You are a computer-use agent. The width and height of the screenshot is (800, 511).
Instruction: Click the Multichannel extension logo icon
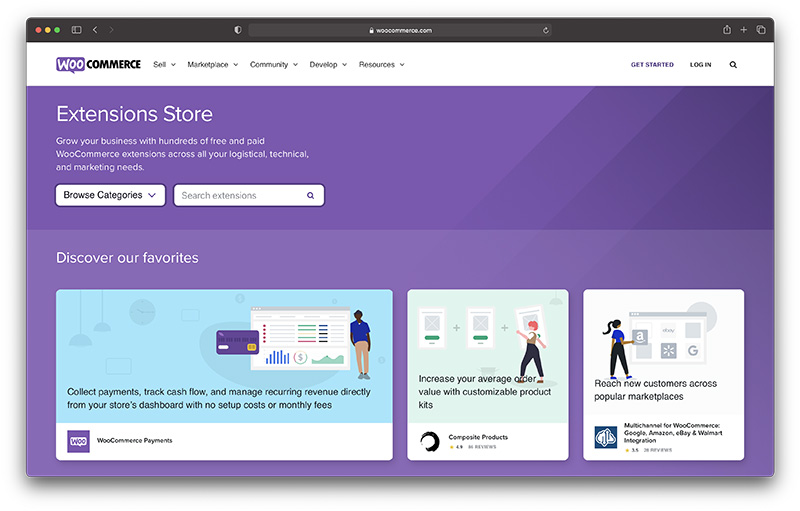(x=605, y=437)
